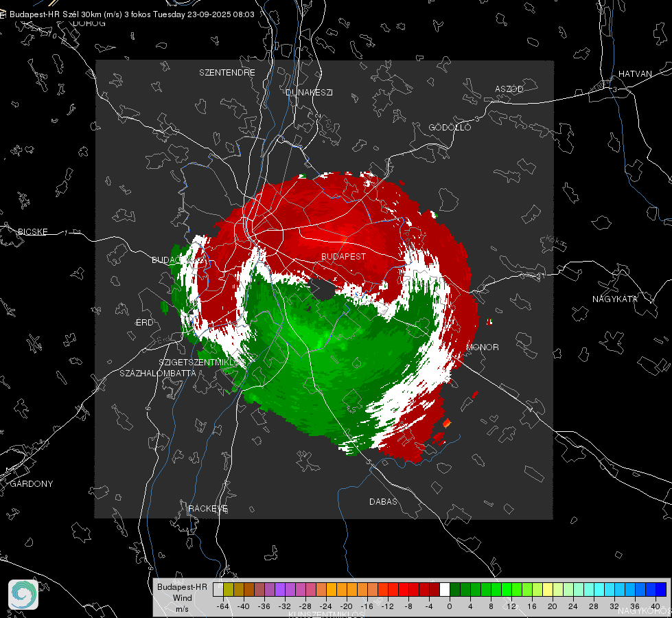Viewport: 672px width, 618px height.
Task: Click the DABAS town label
Action: (x=384, y=502)
